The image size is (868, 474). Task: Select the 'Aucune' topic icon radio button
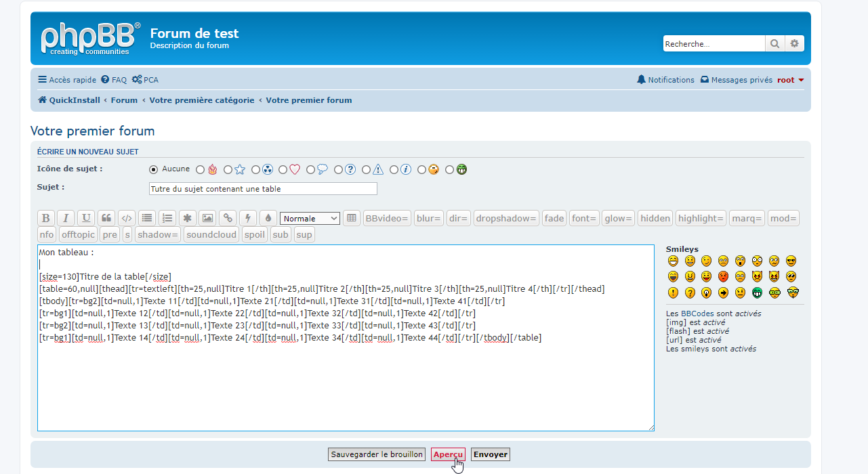coord(153,169)
